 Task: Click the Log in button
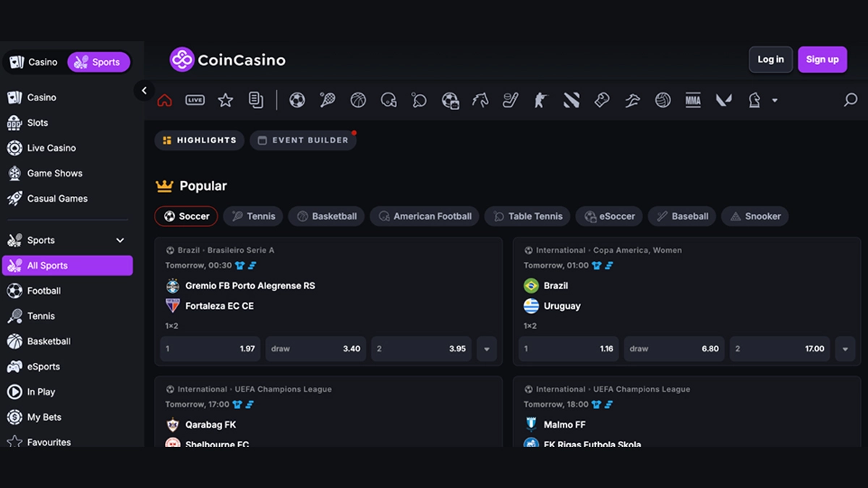(x=770, y=59)
